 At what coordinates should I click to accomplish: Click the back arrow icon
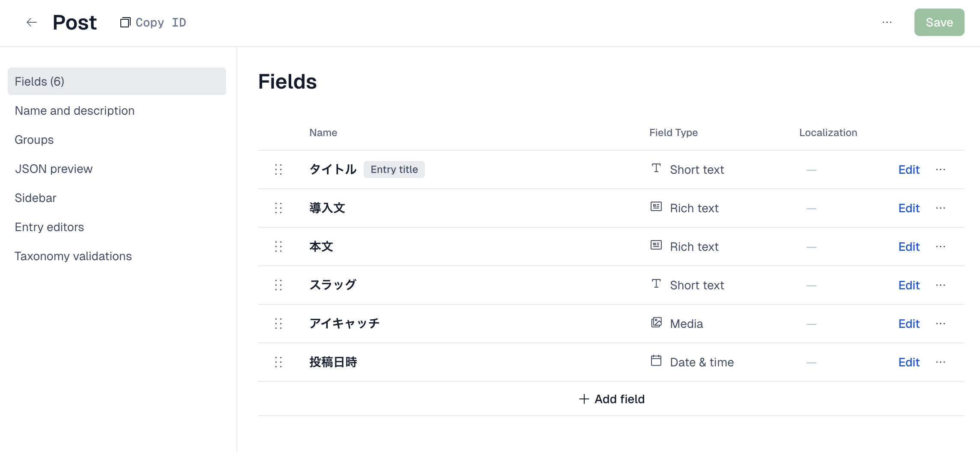coord(32,22)
